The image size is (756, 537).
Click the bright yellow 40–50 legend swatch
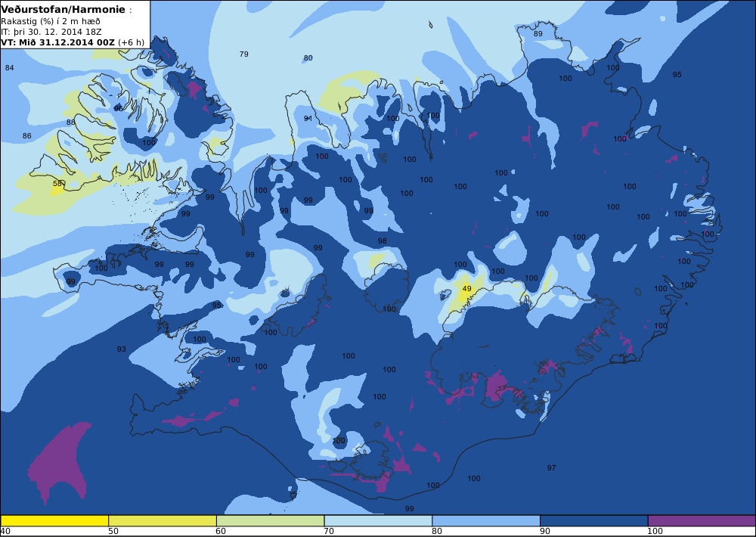(x=54, y=520)
